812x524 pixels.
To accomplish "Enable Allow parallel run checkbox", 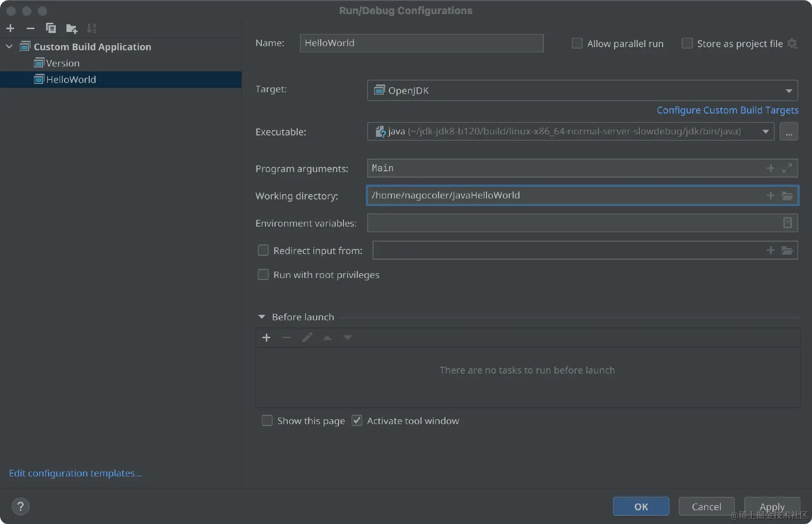I will (577, 43).
